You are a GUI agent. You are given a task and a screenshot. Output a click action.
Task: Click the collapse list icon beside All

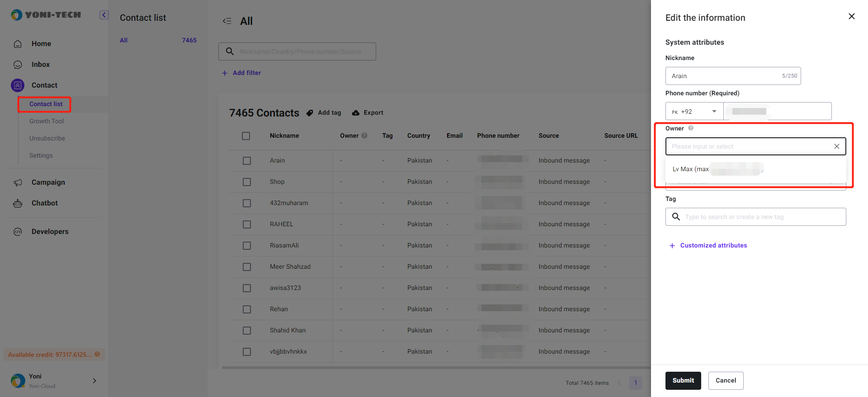click(227, 21)
